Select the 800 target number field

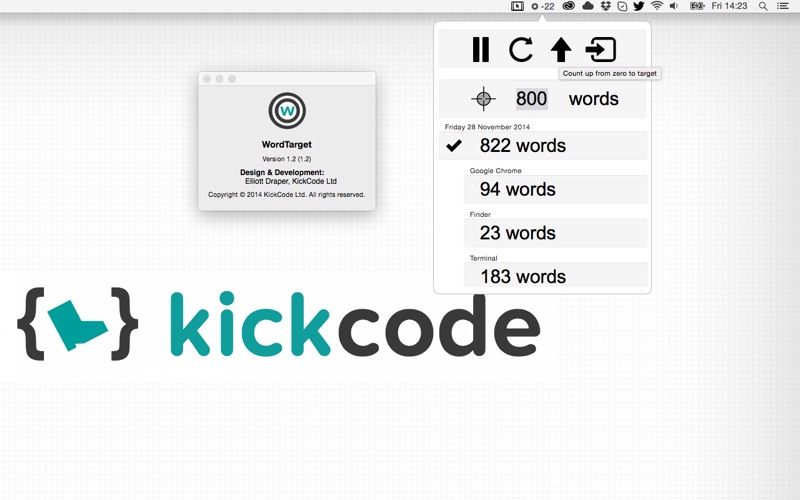pos(531,98)
